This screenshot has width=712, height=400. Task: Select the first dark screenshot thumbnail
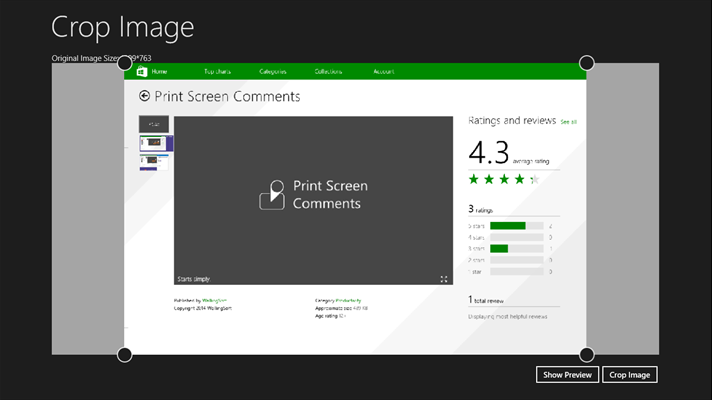(x=154, y=124)
